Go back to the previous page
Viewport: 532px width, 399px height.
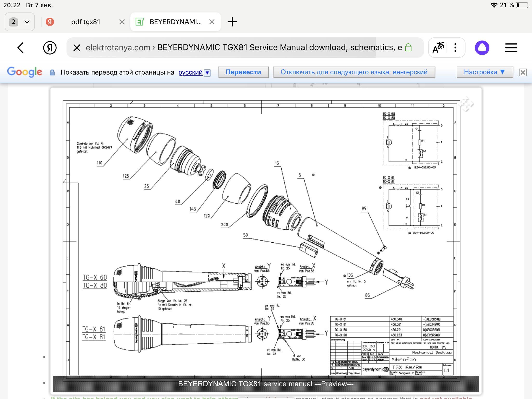pyautogui.click(x=21, y=48)
